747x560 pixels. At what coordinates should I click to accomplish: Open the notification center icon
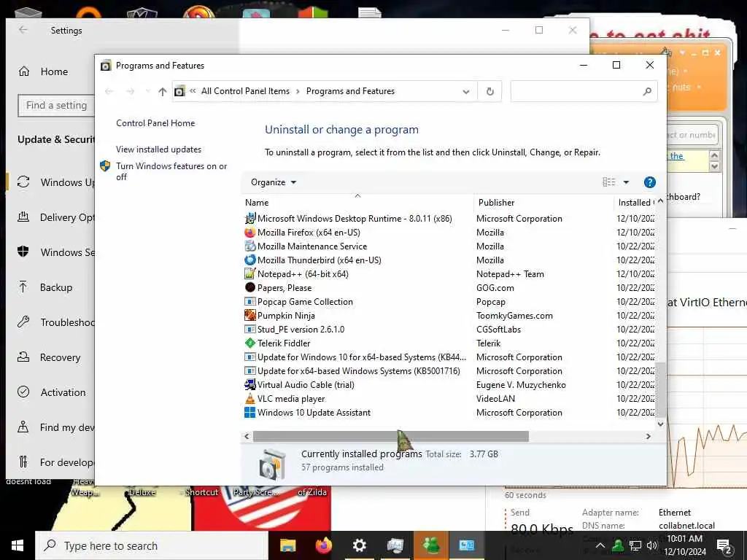pos(724,545)
